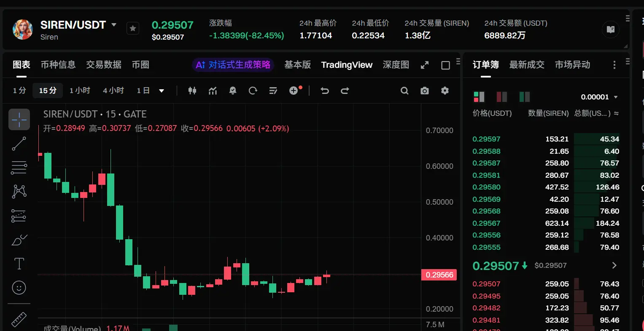Click the 数量(SIREN) column header
Image resolution: width=644 pixels, height=331 pixels.
coord(548,113)
